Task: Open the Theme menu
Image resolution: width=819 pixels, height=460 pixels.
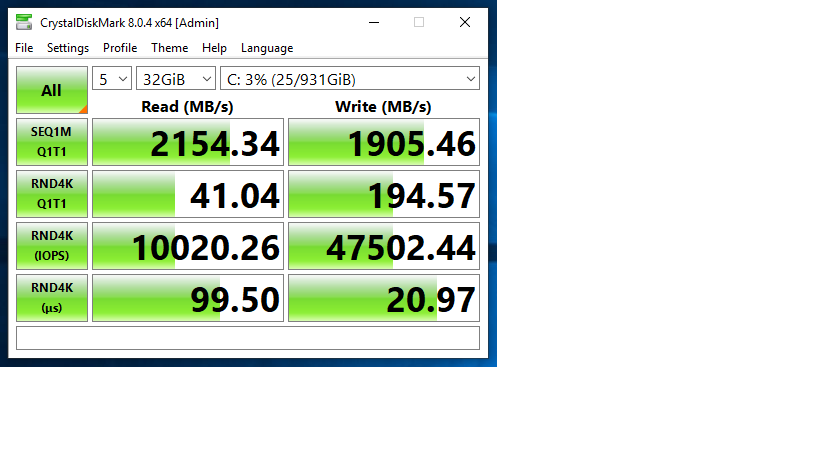Action: tap(170, 48)
